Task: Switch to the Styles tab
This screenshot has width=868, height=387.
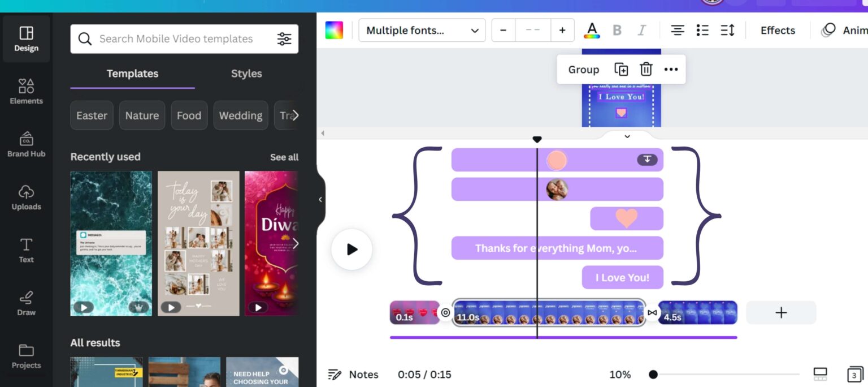Action: pos(246,74)
